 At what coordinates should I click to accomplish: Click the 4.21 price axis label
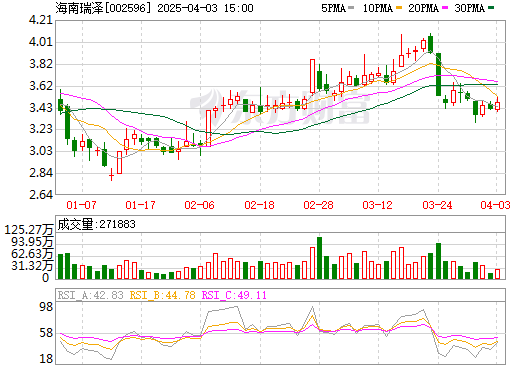pyautogui.click(x=41, y=20)
